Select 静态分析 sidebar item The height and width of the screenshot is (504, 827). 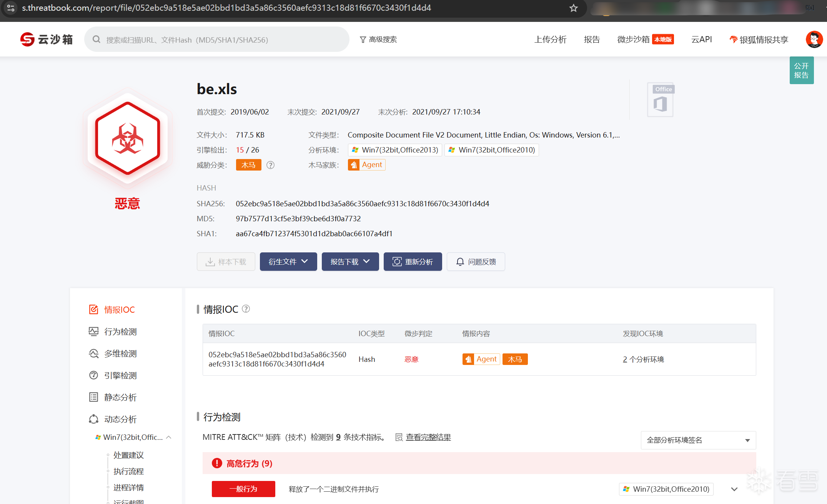pos(120,397)
